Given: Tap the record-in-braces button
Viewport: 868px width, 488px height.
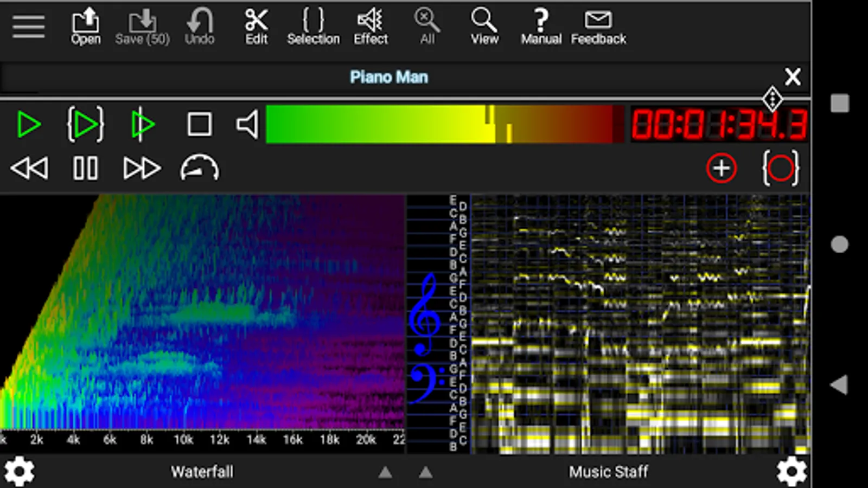Looking at the screenshot, I should (781, 168).
